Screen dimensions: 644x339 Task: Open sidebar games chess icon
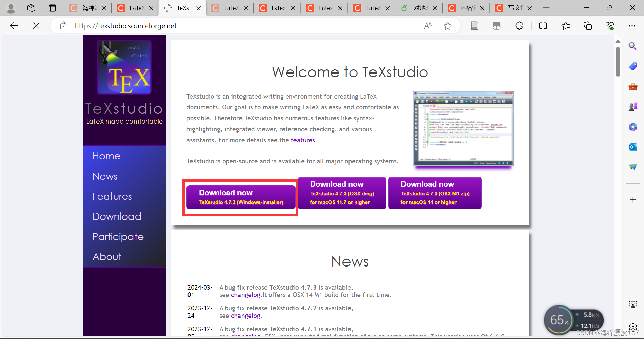(x=633, y=107)
